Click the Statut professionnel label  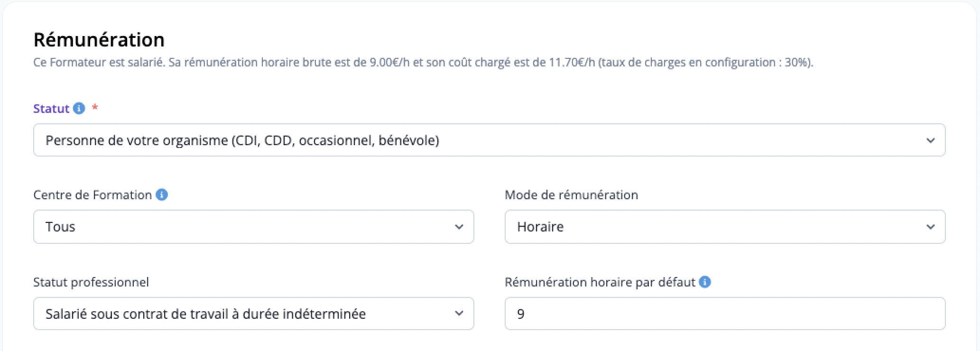[91, 282]
